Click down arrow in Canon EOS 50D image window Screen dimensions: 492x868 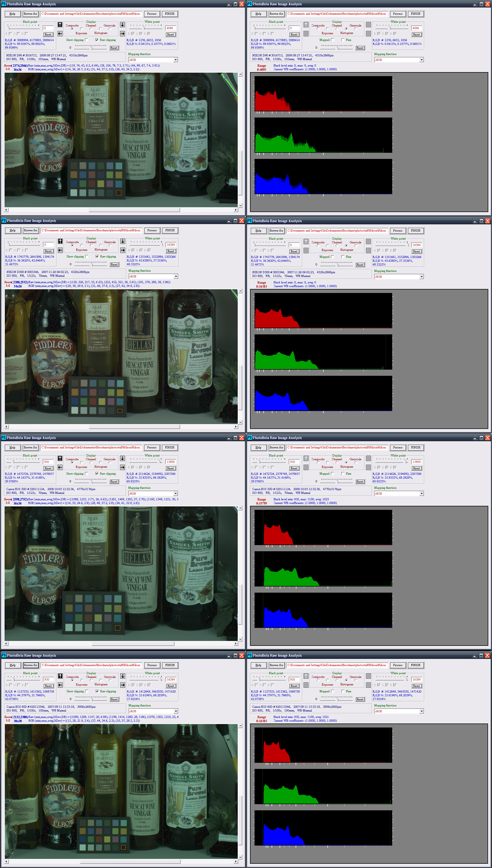coord(122,458)
